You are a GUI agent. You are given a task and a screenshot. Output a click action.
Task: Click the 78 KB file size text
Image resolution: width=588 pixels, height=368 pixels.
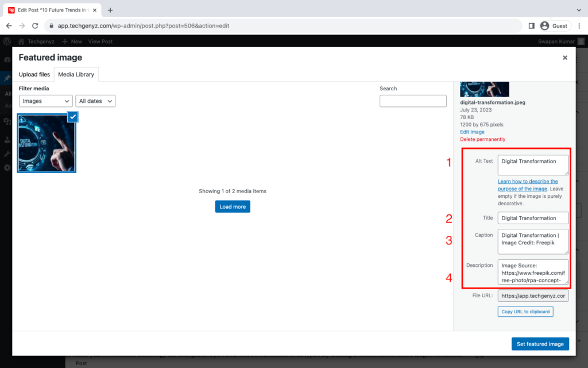pos(467,117)
